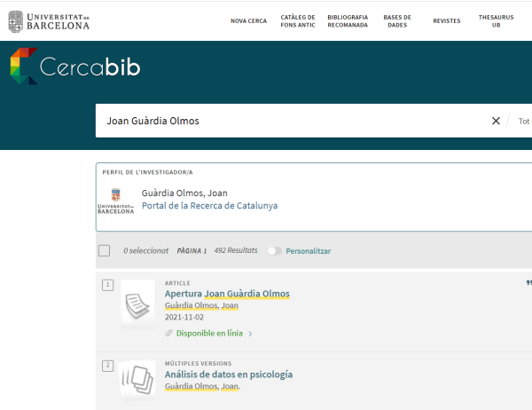Open Bases de Dades menu item
This screenshot has height=410, width=532.
pyautogui.click(x=397, y=21)
